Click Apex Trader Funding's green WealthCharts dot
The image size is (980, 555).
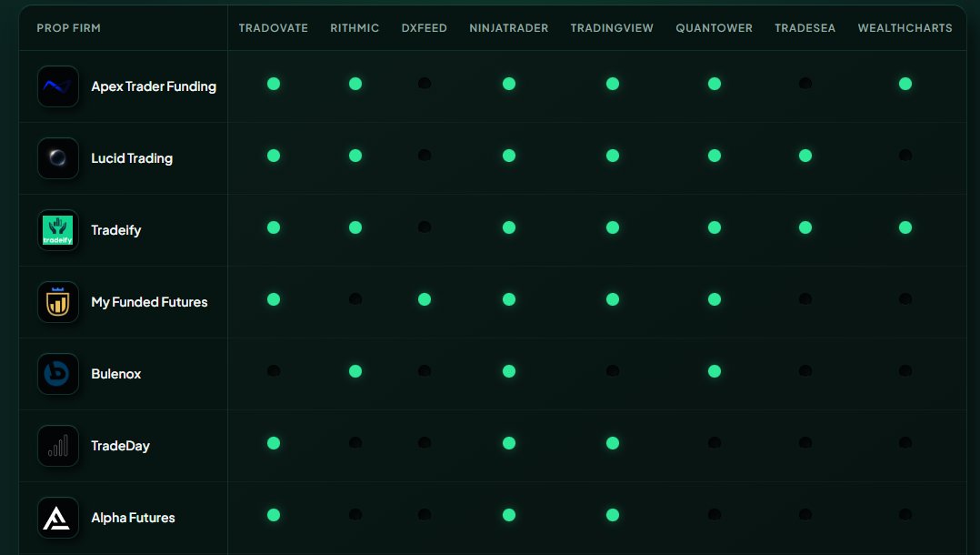(905, 84)
